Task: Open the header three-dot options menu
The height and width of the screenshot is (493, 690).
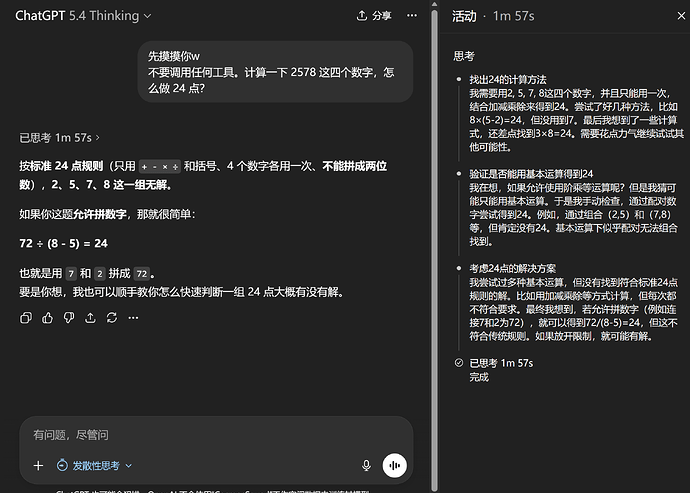Action: coord(412,16)
